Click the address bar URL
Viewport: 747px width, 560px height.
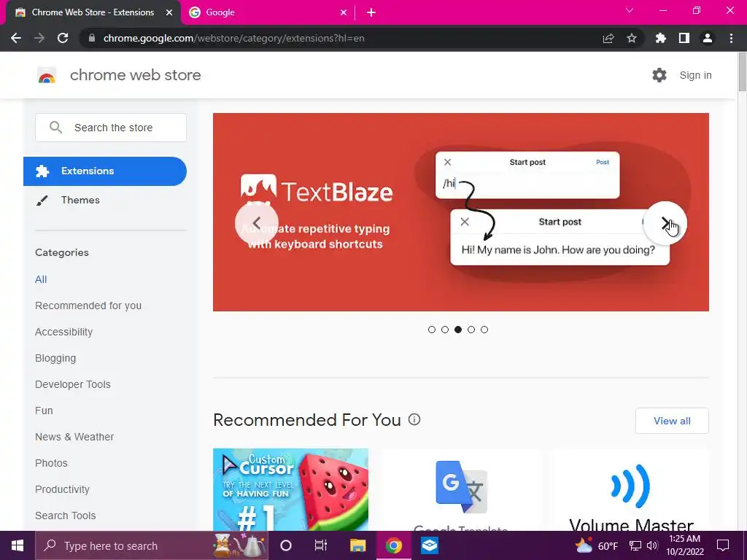click(234, 38)
